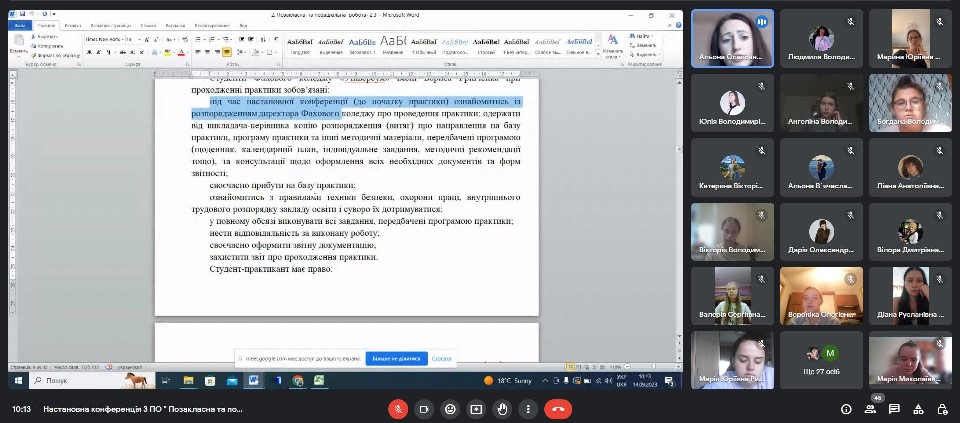Unmute the microphone in Meet
The image size is (960, 423).
[x=399, y=409]
